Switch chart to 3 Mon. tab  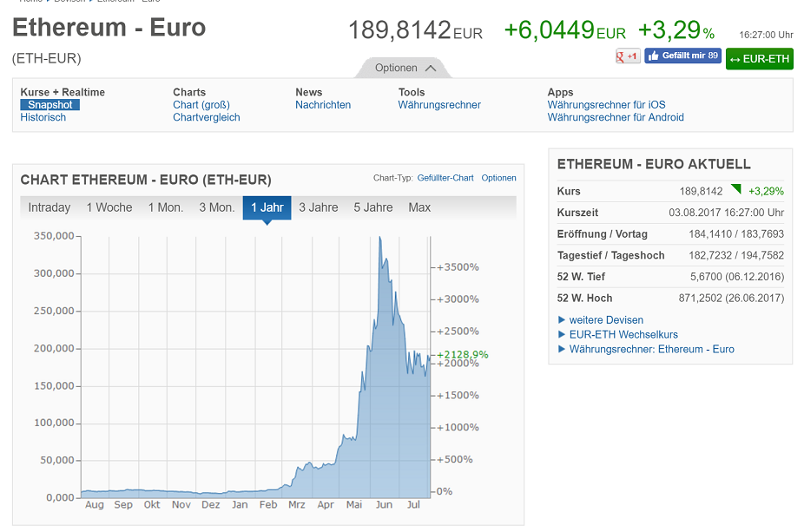pyautogui.click(x=217, y=207)
